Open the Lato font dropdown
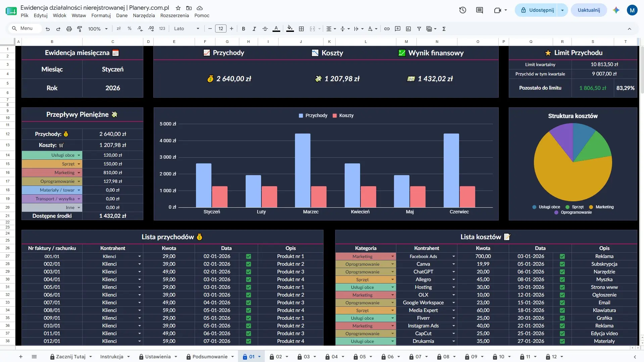Viewport: 644px width, 362px height. point(187,29)
